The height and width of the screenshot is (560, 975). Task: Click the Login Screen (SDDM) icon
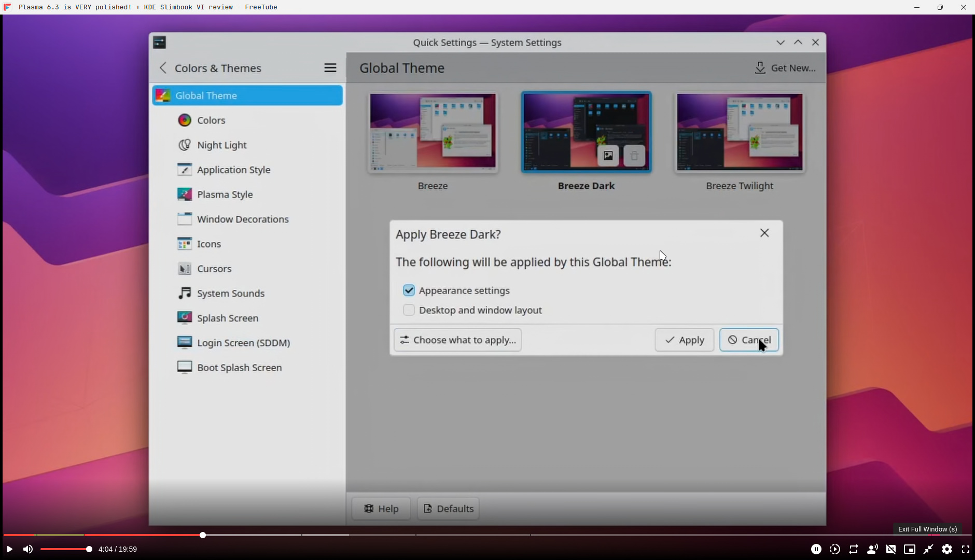(185, 343)
